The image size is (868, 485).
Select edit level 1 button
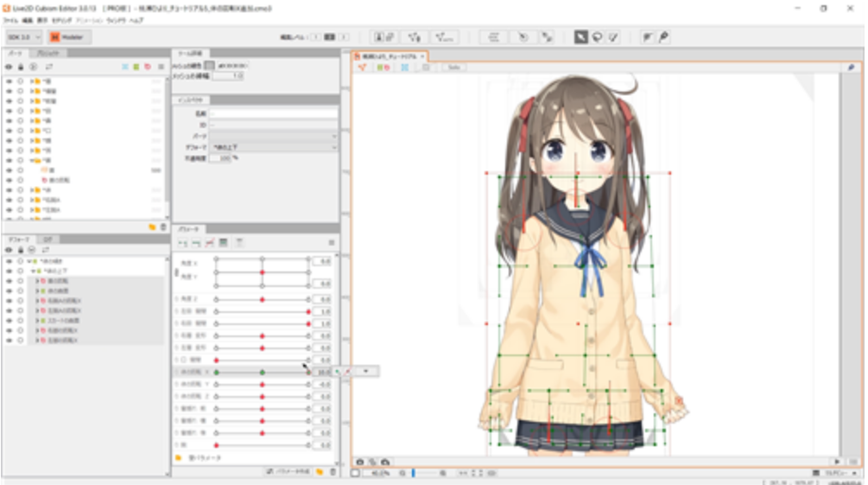315,37
